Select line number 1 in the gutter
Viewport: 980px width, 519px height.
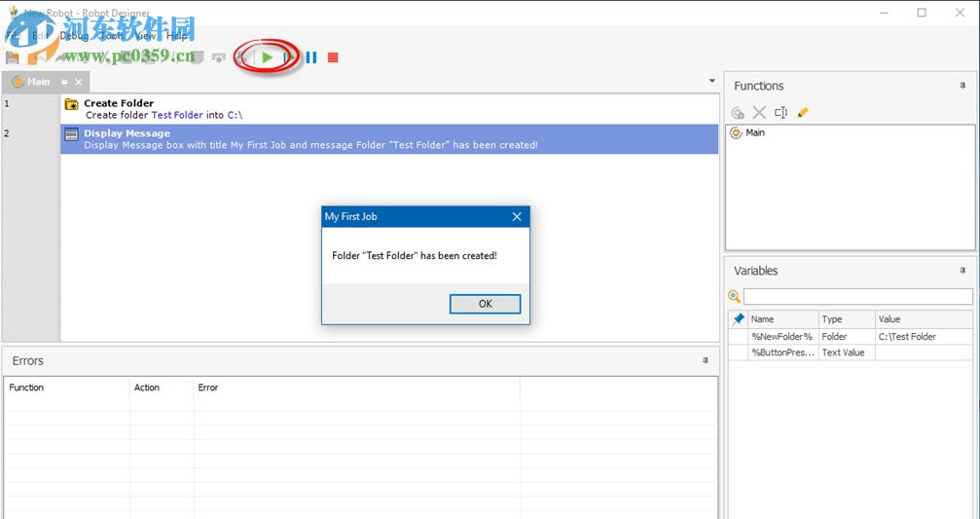coord(7,103)
